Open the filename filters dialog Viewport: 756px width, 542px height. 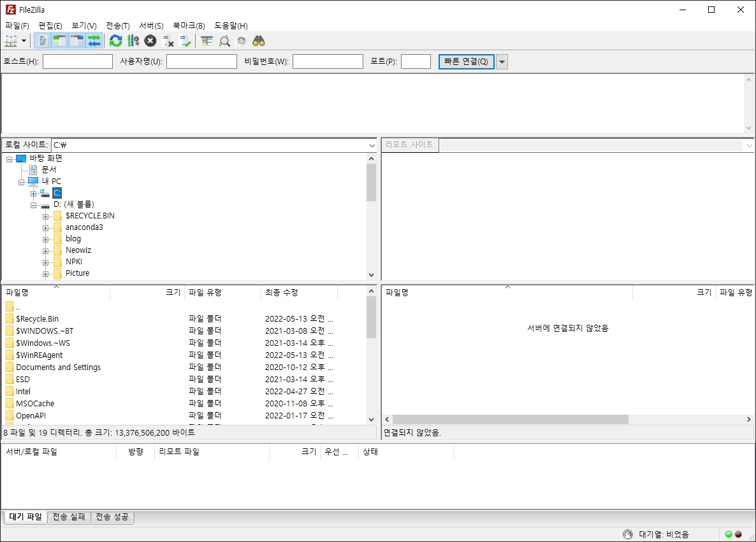tap(207, 41)
